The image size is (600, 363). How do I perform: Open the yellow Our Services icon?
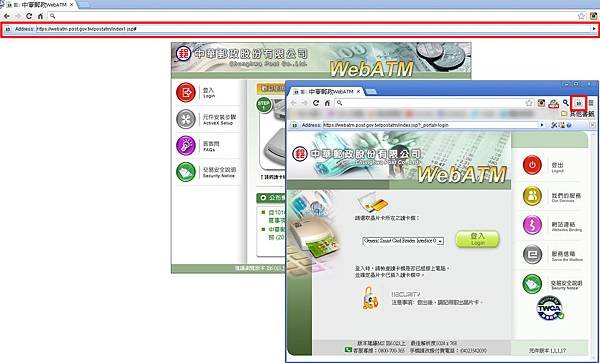click(532, 196)
